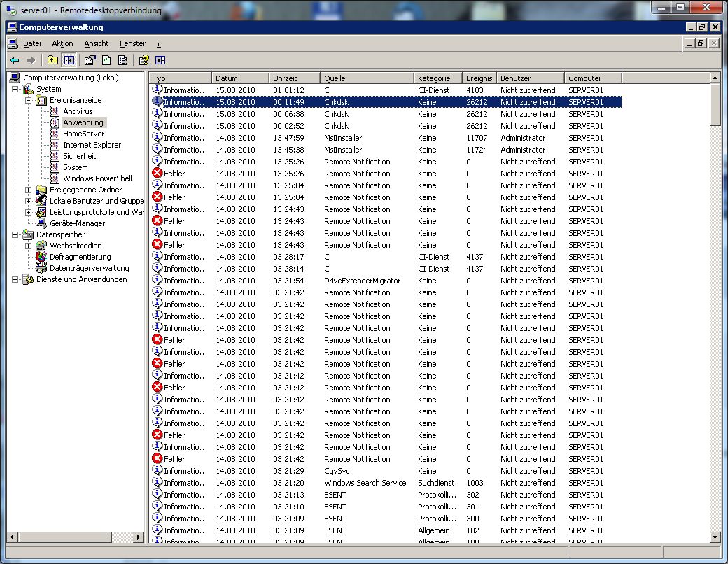This screenshot has height=564, width=728.
Task: Select the MsiInstaller event 11707 row
Action: [386, 138]
